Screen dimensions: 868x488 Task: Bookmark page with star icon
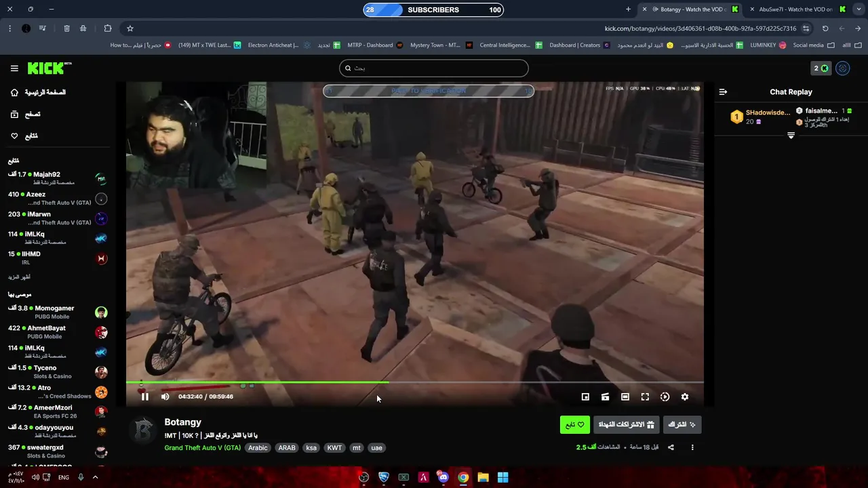coord(130,28)
